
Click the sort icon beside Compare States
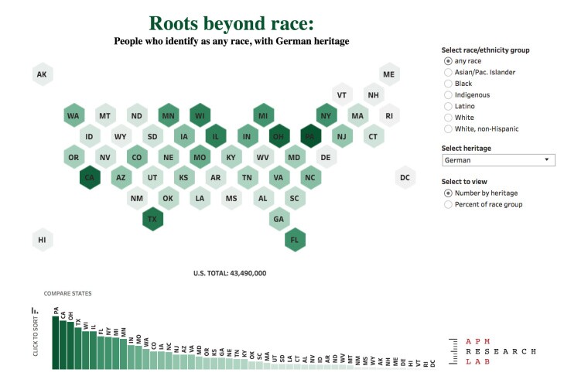35,310
